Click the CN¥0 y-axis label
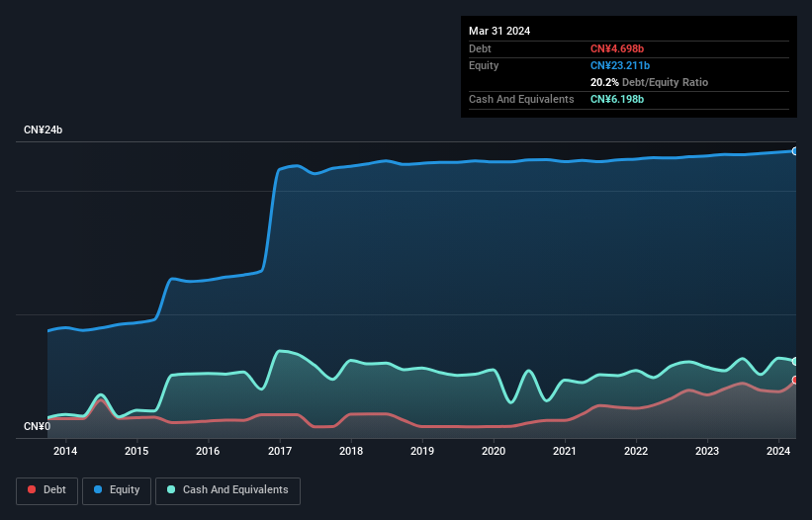Screen dimensions: 812x520 pos(38,426)
